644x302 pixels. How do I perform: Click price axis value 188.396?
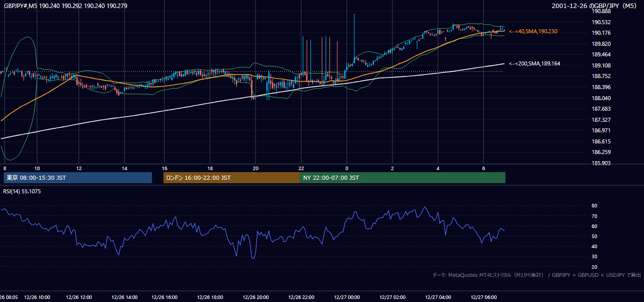pos(601,87)
